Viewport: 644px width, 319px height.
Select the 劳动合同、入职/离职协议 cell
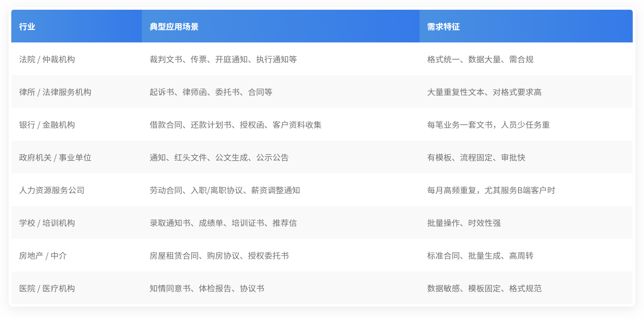(x=225, y=190)
